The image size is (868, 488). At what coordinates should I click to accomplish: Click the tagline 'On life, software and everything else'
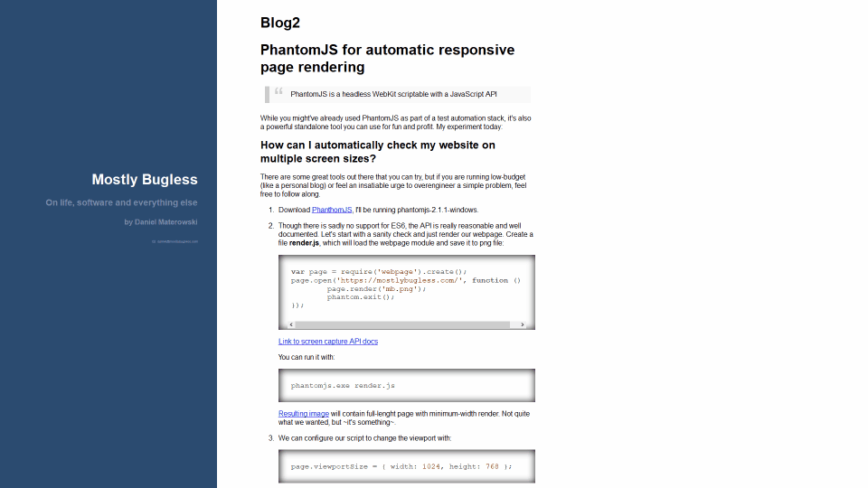click(121, 202)
